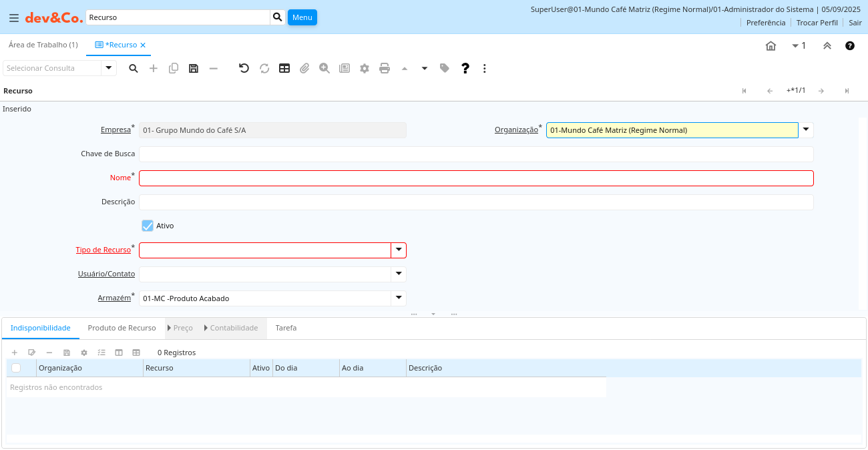Image resolution: width=868 pixels, height=450 pixels.
Task: Click the print icon in toolbar
Action: 385,68
